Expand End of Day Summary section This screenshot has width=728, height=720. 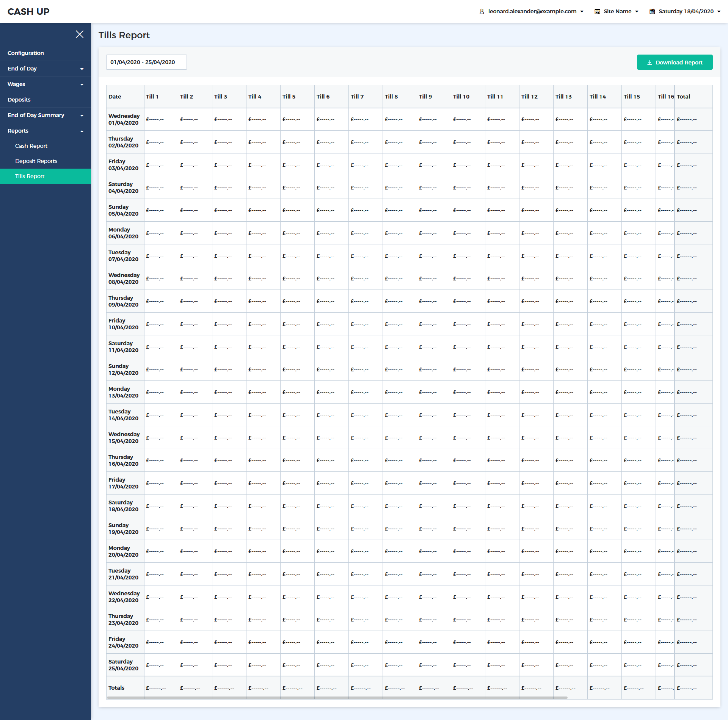pos(82,116)
